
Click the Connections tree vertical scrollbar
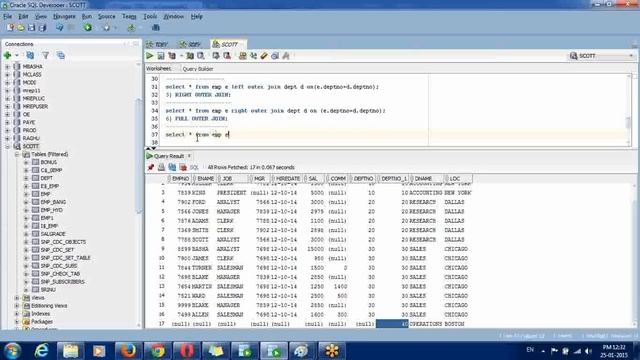point(139,155)
